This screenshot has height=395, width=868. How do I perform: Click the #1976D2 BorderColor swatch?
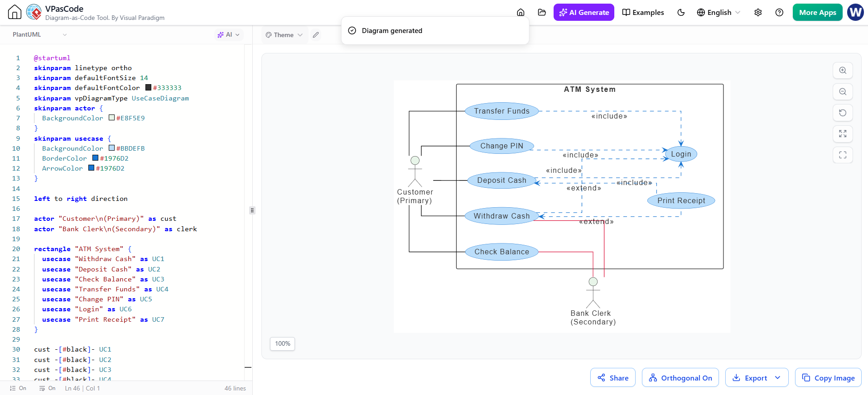click(x=95, y=158)
